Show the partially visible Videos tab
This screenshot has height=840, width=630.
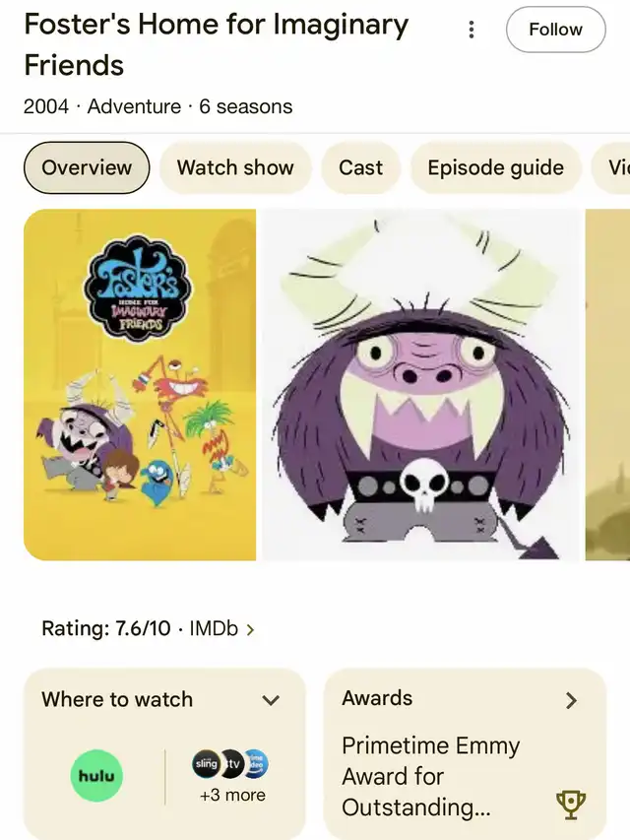[x=611, y=167]
